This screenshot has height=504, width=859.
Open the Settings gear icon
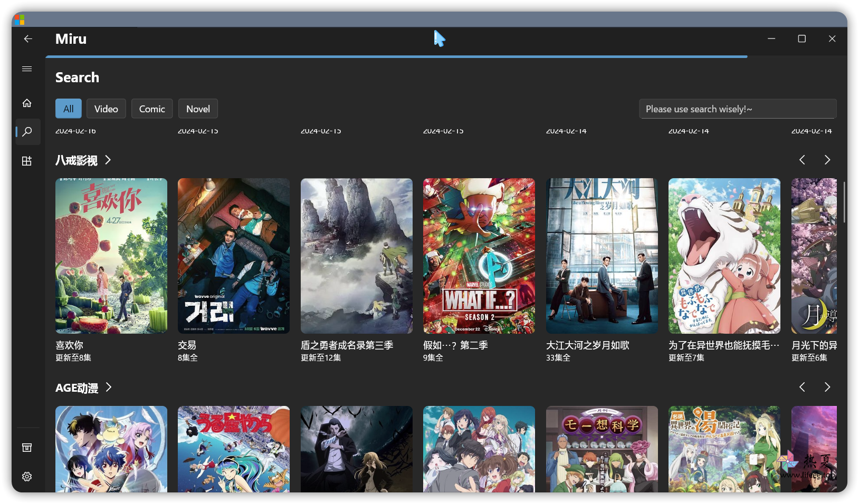click(x=27, y=477)
